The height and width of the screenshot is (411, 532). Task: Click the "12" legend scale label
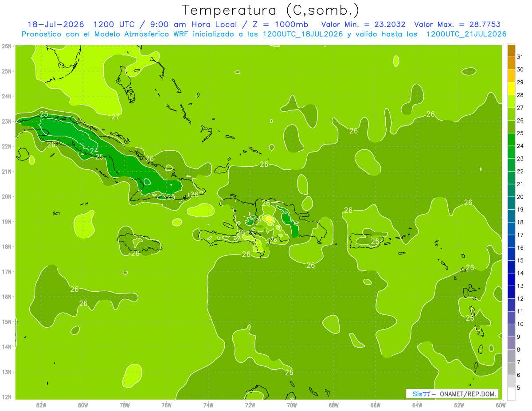click(520, 298)
